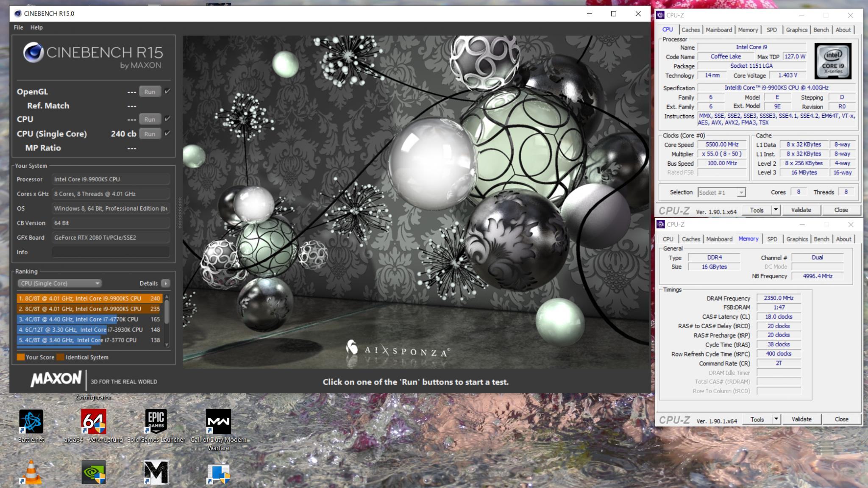Select ranking row 2 with score 235
This screenshot has height=488, width=868.
coord(89,309)
